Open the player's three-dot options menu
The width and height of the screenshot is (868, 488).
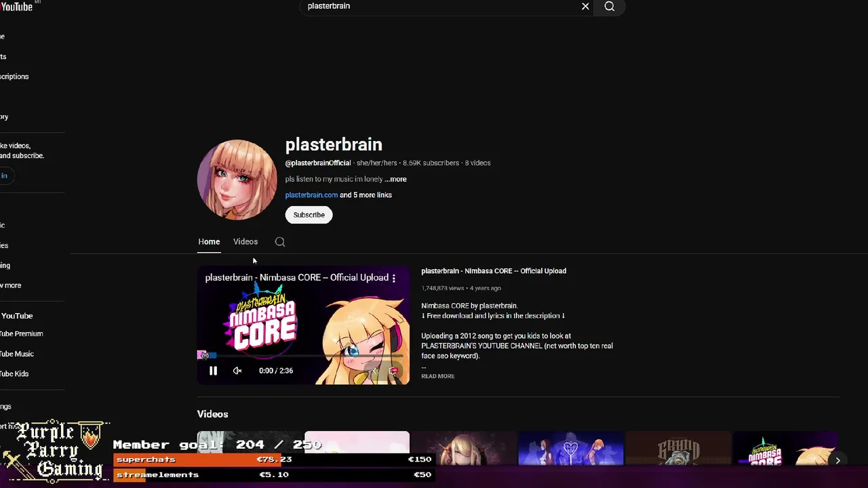[x=393, y=278]
